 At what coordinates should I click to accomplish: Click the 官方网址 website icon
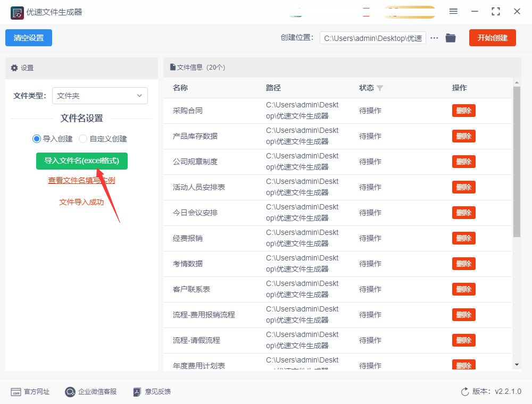click(x=16, y=392)
